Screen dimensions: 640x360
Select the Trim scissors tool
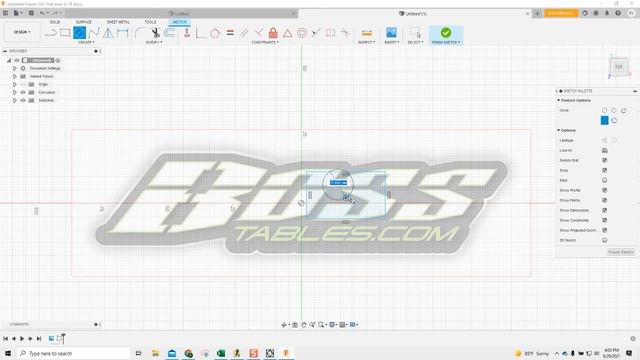click(156, 33)
